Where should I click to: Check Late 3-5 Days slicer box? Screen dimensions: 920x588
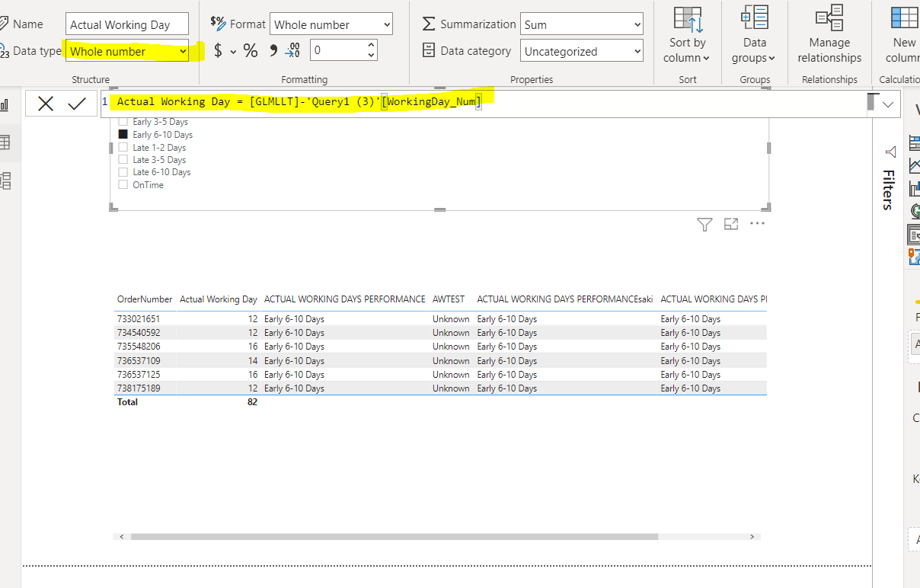click(123, 160)
